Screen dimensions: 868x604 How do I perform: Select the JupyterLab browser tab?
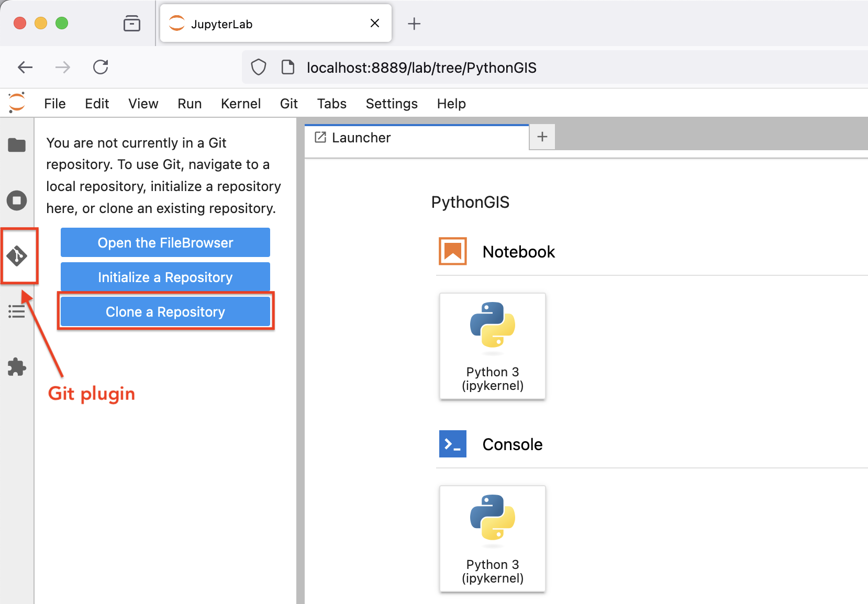(276, 24)
